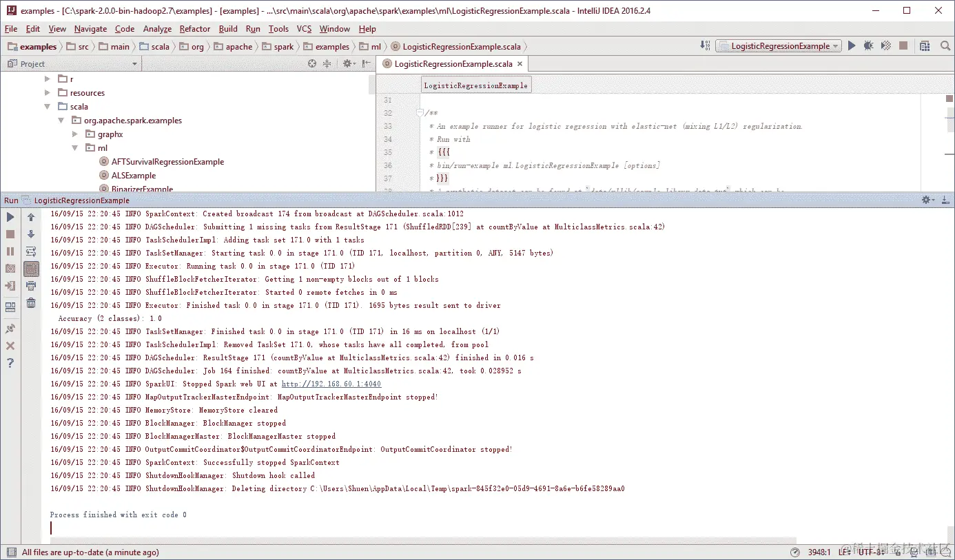Click scroll from source target icon
This screenshot has height=560, width=955.
pyautogui.click(x=312, y=63)
